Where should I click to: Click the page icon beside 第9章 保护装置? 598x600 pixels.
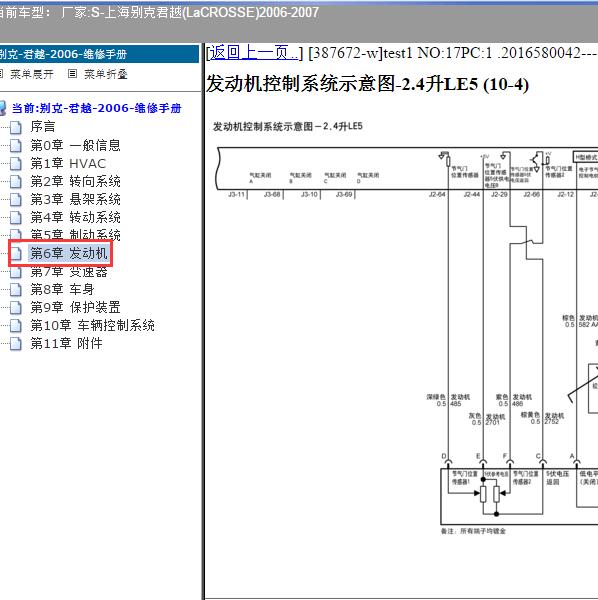tap(16, 307)
